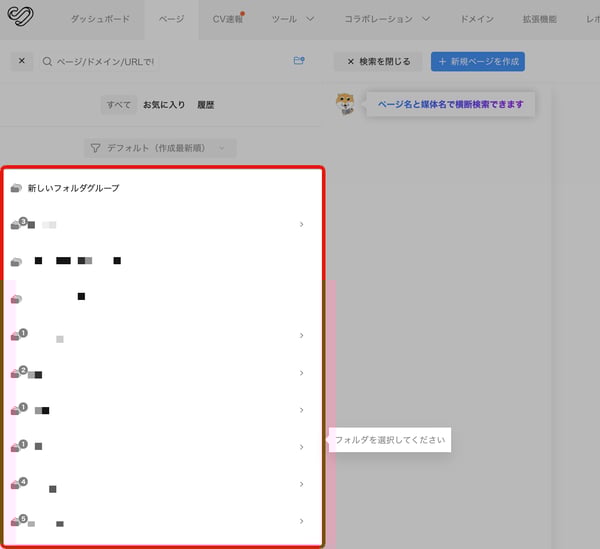Click the folder icon with badge 5
The height and width of the screenshot is (549, 600).
16,522
